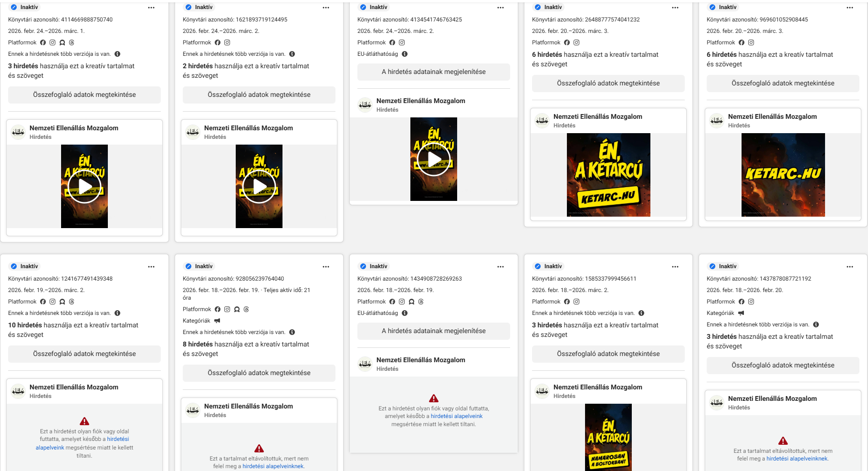Open the options menu for ad 4114669888750740
Viewport: 868px width, 471px height.
(151, 8)
